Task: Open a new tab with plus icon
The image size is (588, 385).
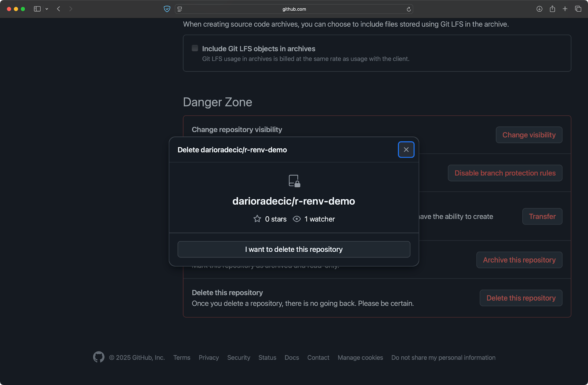Action: coord(565,9)
